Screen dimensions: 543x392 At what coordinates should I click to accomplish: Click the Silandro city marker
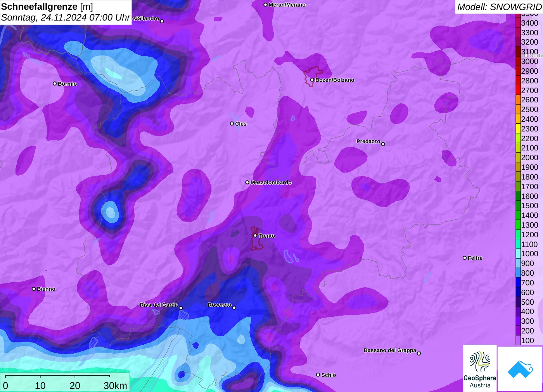click(x=162, y=21)
